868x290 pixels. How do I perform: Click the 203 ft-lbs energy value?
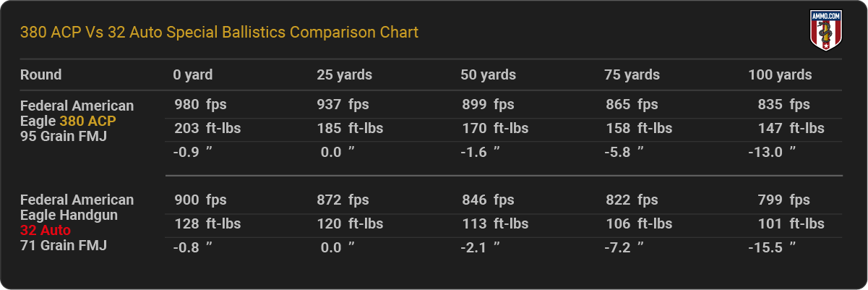click(x=207, y=128)
